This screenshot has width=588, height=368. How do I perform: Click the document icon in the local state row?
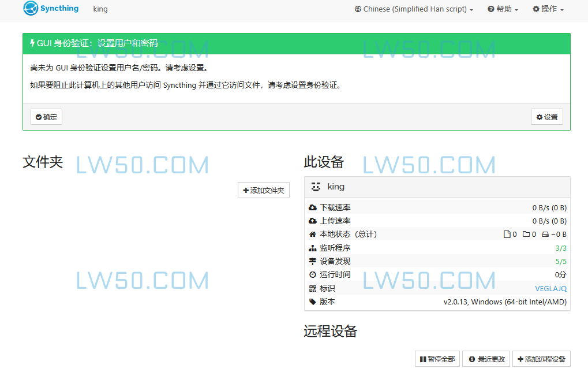507,234
